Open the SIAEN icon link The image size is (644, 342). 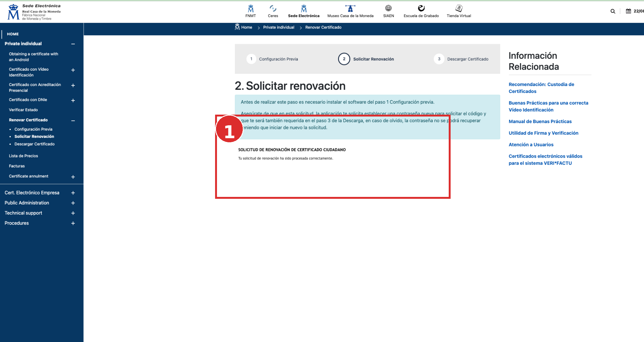click(388, 11)
